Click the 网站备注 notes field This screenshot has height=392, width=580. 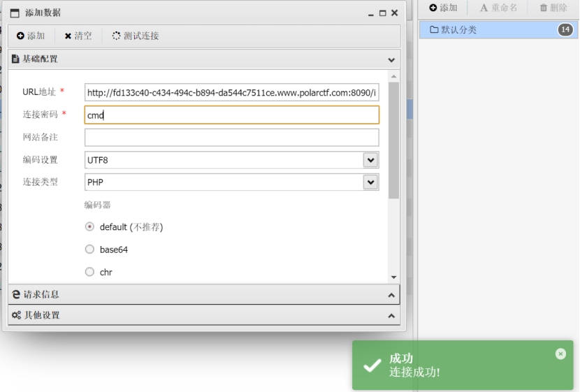[231, 137]
